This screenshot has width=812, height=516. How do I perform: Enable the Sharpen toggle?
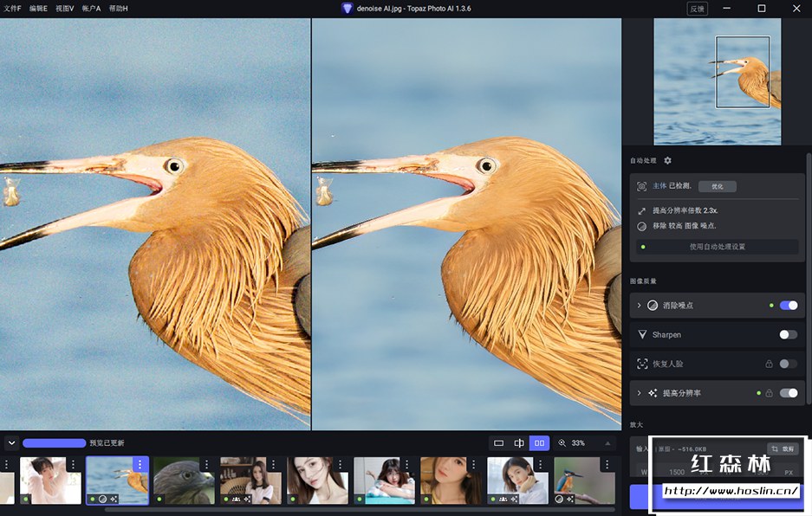[x=788, y=334]
